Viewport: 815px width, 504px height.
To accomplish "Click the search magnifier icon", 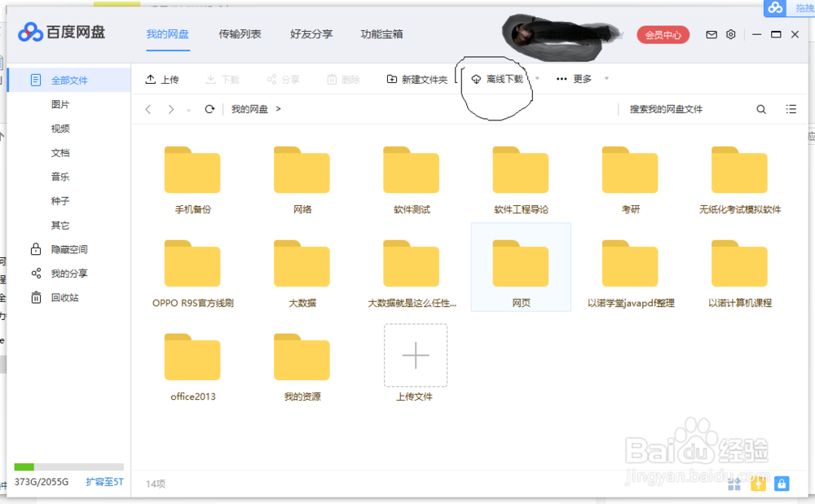I will (x=760, y=108).
